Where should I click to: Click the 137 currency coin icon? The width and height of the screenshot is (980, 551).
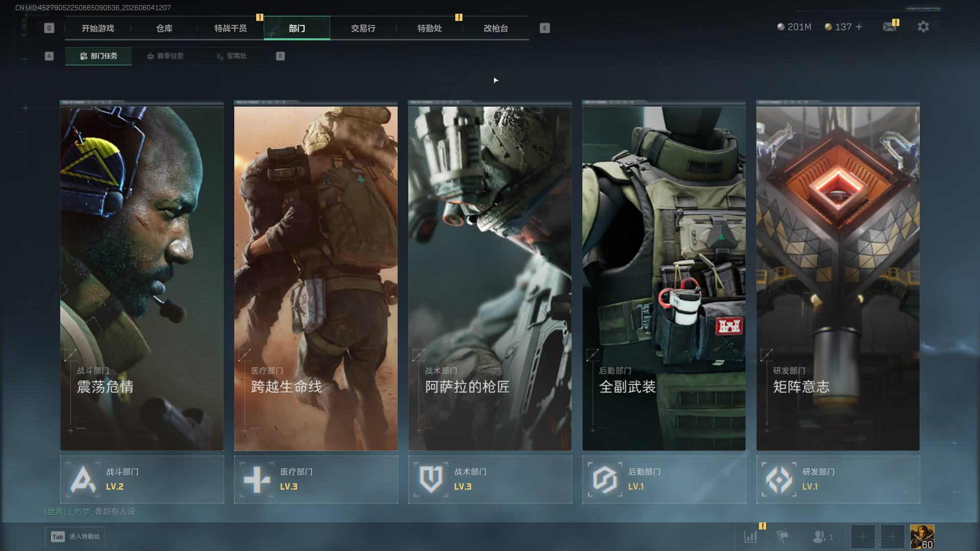pos(828,27)
